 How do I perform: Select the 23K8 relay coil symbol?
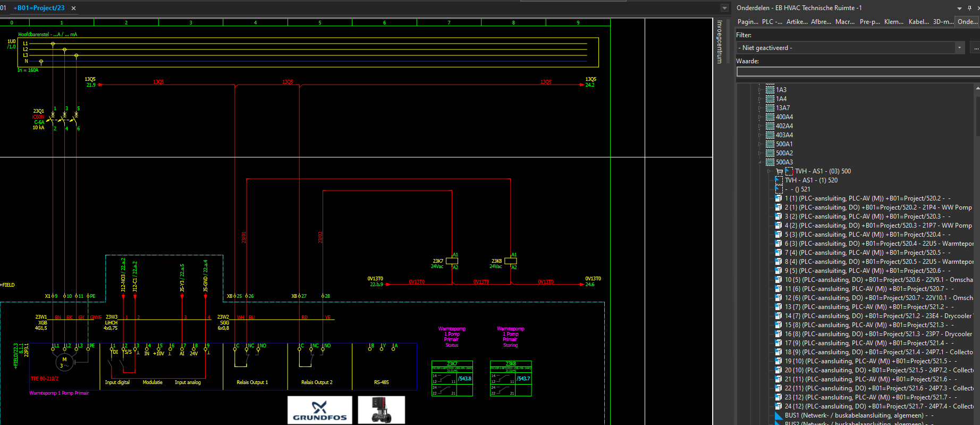pos(510,261)
